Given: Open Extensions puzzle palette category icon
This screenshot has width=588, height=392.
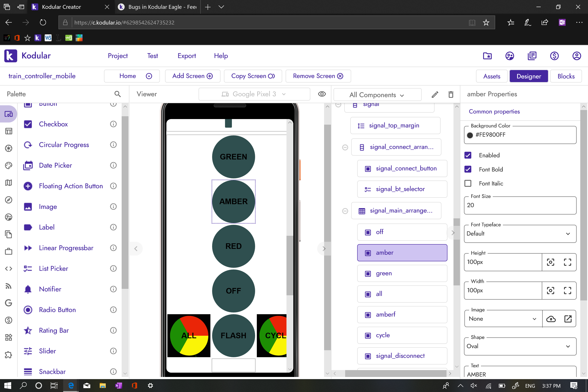Looking at the screenshot, I should coord(9,355).
